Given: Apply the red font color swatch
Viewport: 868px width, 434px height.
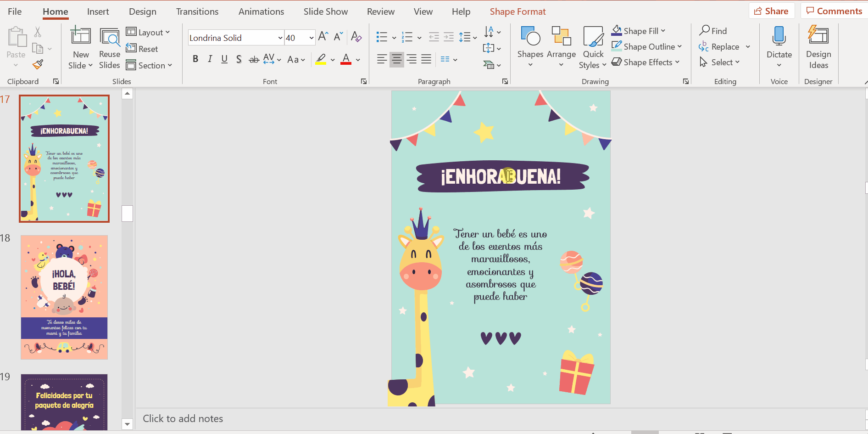Looking at the screenshot, I should pyautogui.click(x=346, y=59).
